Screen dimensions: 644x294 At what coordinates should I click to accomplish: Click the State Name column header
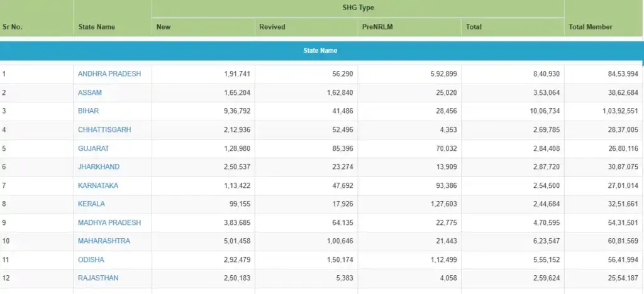[x=96, y=27]
